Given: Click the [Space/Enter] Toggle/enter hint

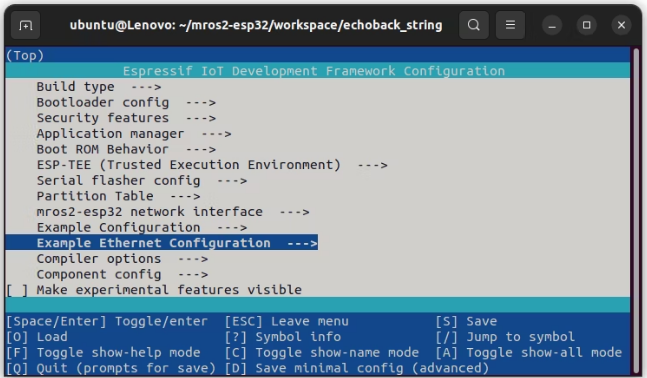Looking at the screenshot, I should click(107, 321).
